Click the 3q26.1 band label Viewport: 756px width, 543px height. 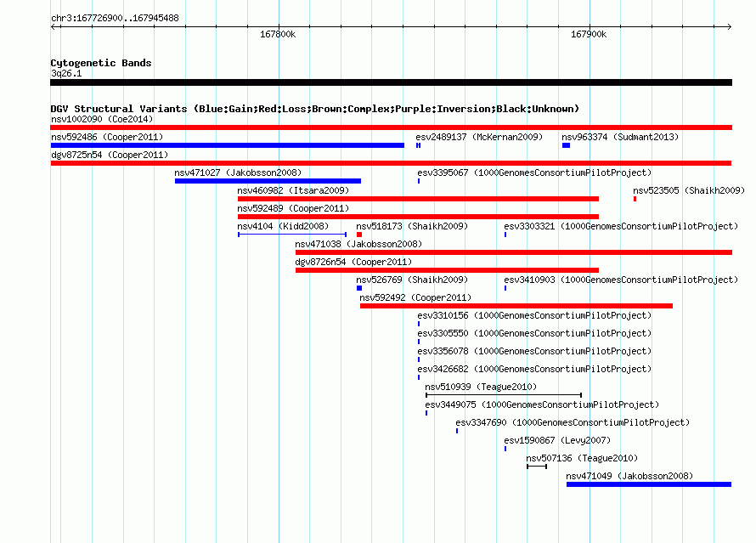click(66, 73)
